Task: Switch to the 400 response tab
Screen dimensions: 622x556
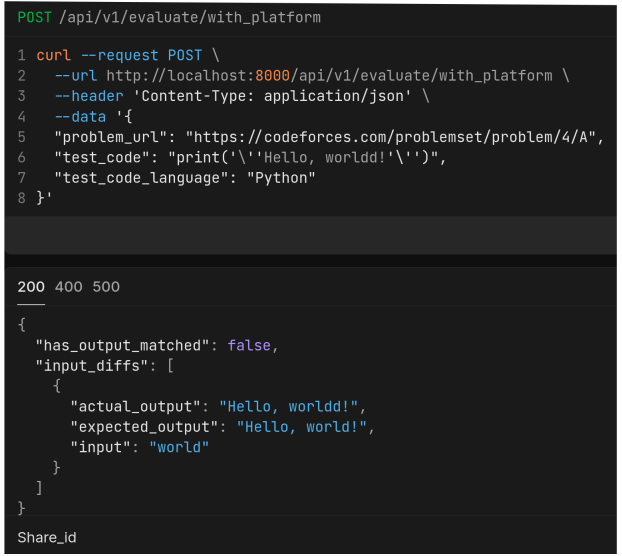Action: coord(69,287)
